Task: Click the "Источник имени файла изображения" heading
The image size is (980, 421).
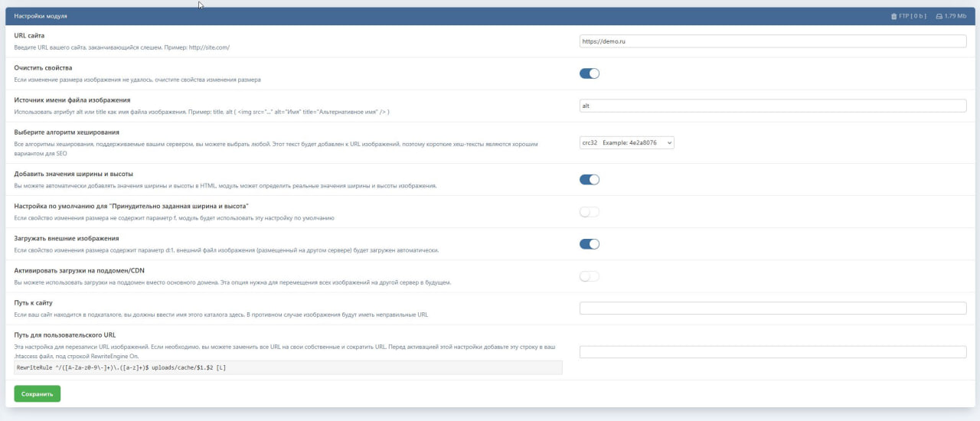Action: coord(72,100)
